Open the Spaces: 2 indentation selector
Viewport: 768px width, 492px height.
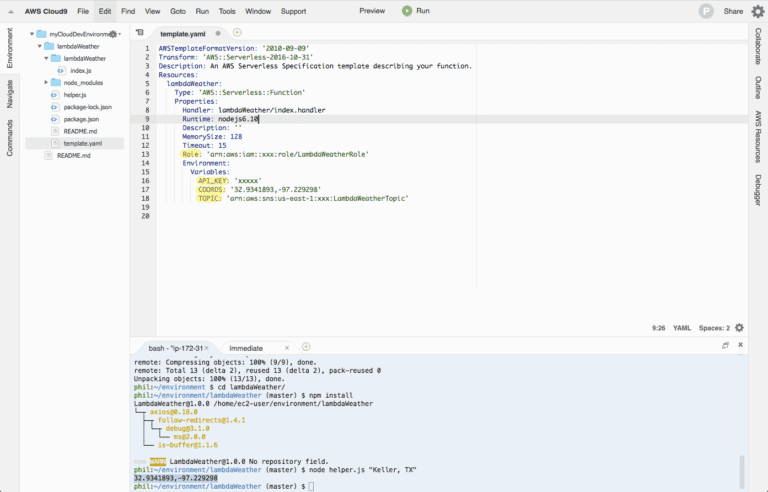pyautogui.click(x=714, y=328)
